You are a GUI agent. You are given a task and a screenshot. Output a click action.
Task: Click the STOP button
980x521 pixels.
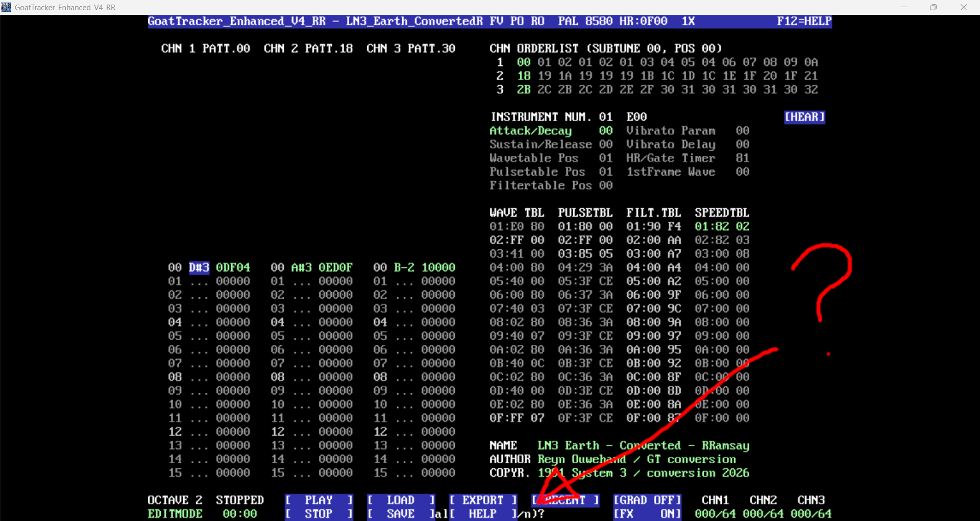(x=319, y=514)
